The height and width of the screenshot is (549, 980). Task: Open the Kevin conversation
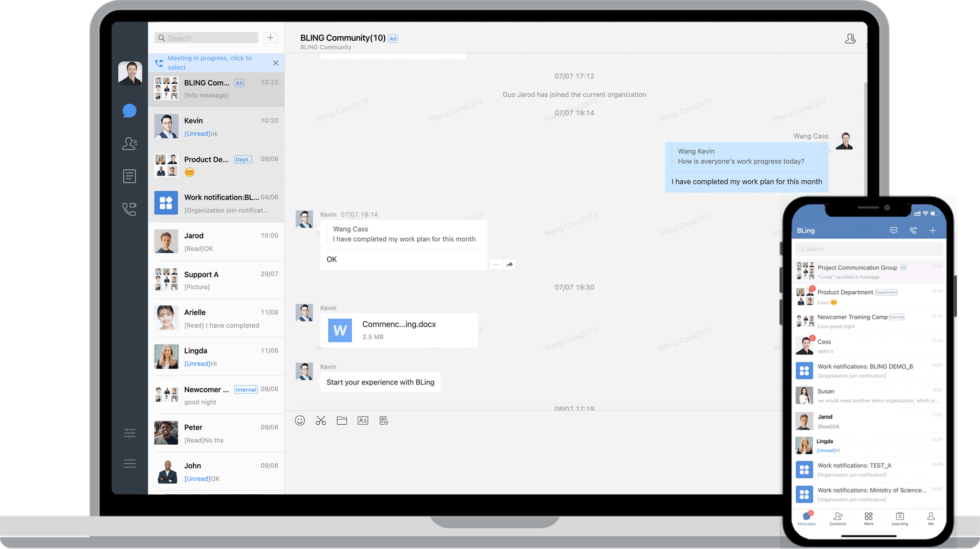click(x=216, y=127)
